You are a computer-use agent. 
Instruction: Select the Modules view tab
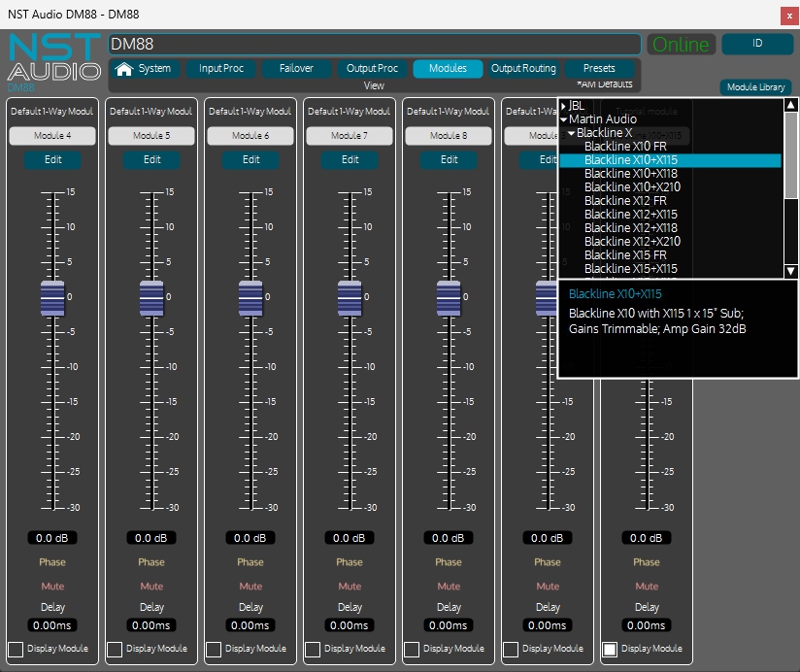[448, 68]
